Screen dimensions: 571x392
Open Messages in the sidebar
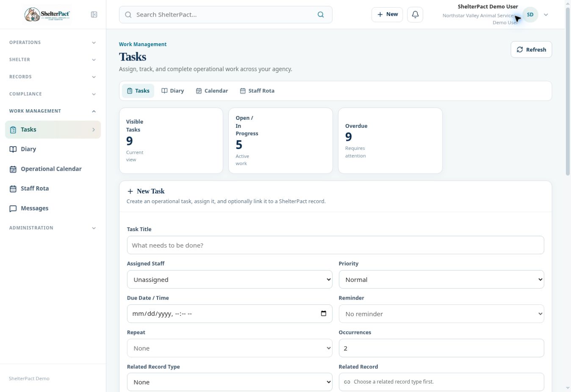click(x=53, y=208)
